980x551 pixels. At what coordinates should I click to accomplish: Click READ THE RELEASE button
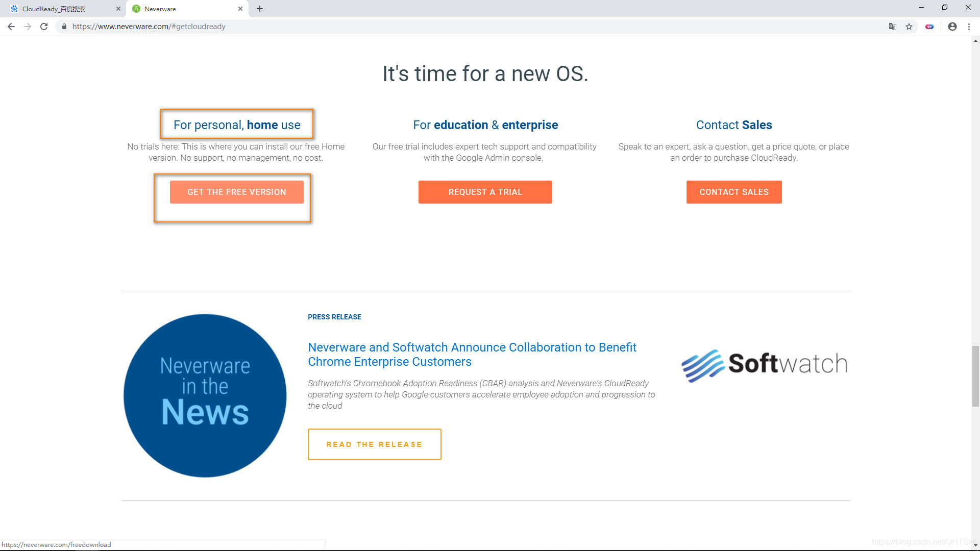[374, 444]
